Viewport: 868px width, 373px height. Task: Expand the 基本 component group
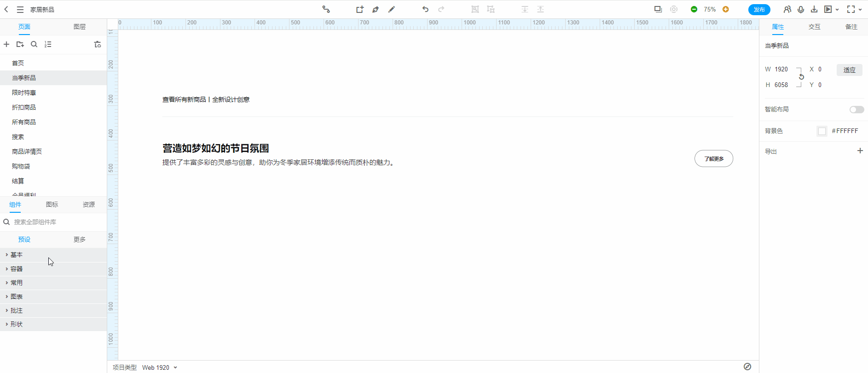(x=53, y=255)
